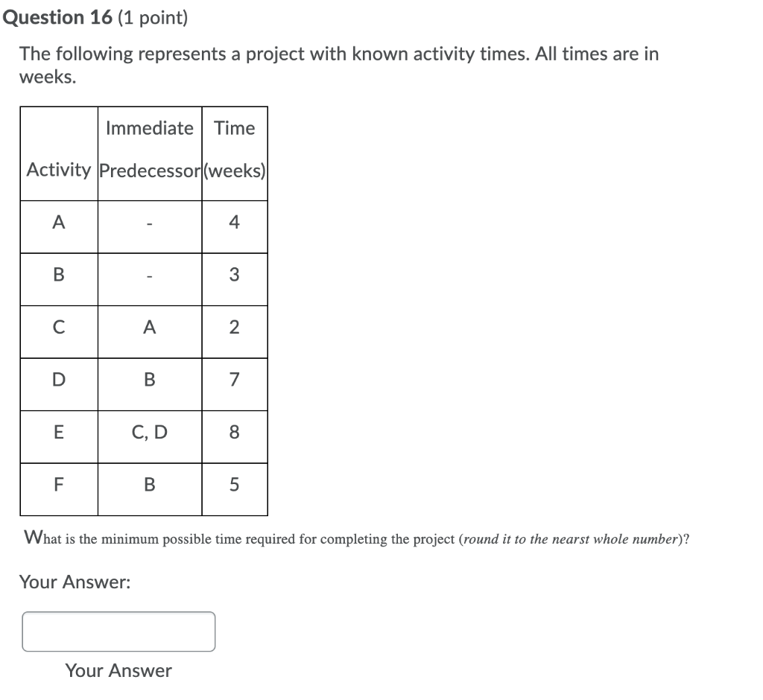
Task: Select the predecessor cell containing C, D
Action: 150,436
